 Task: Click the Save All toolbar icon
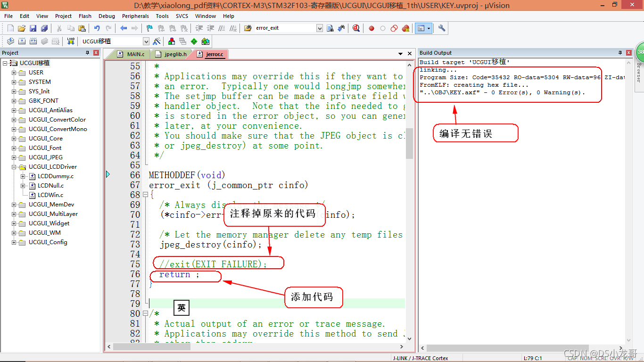point(45,28)
